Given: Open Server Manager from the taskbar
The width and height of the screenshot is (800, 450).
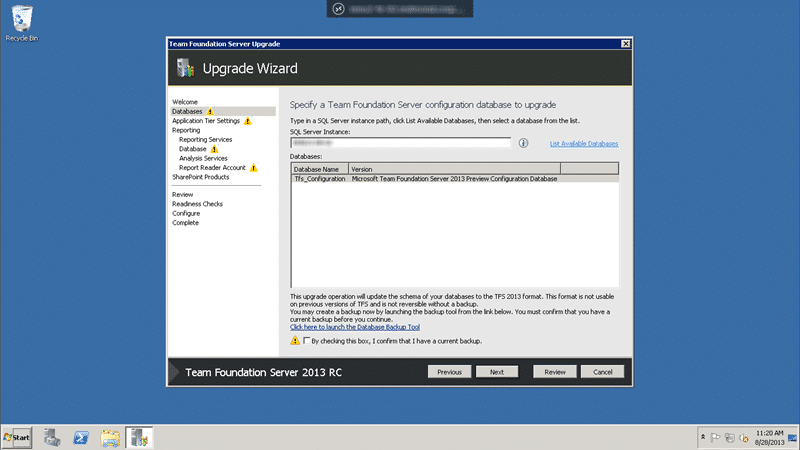Looking at the screenshot, I should [x=52, y=438].
